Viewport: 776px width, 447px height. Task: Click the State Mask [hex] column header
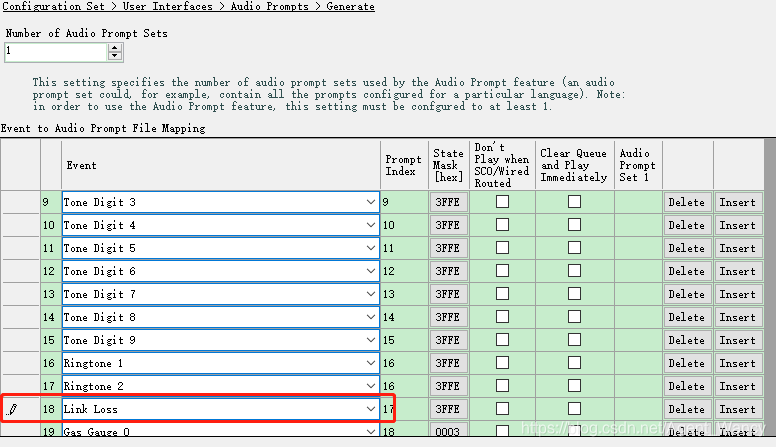pyautogui.click(x=448, y=165)
